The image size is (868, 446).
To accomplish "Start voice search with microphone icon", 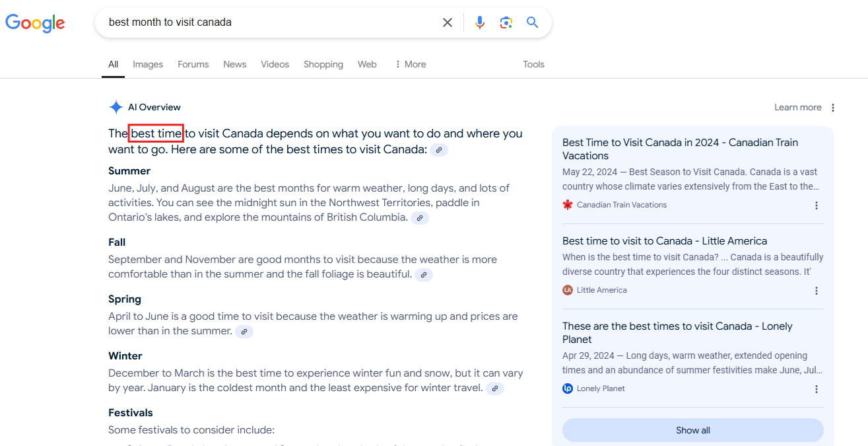I will [x=480, y=22].
